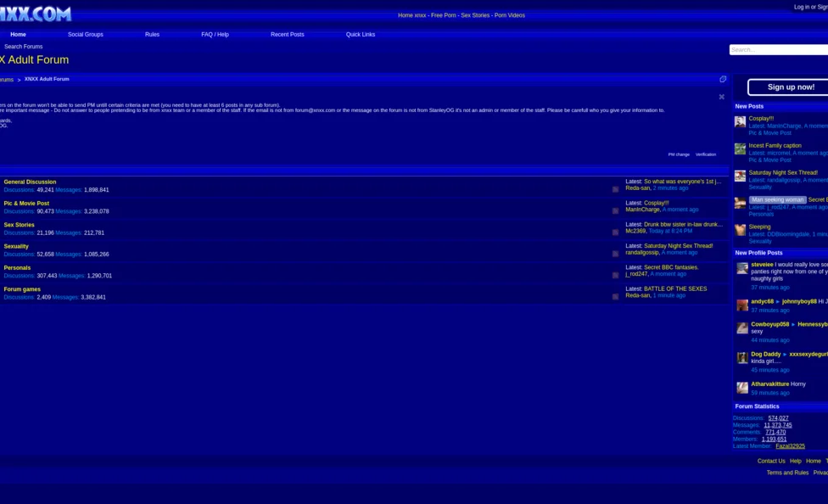Open the Home navigation tab
828x504 pixels.
pyautogui.click(x=18, y=34)
